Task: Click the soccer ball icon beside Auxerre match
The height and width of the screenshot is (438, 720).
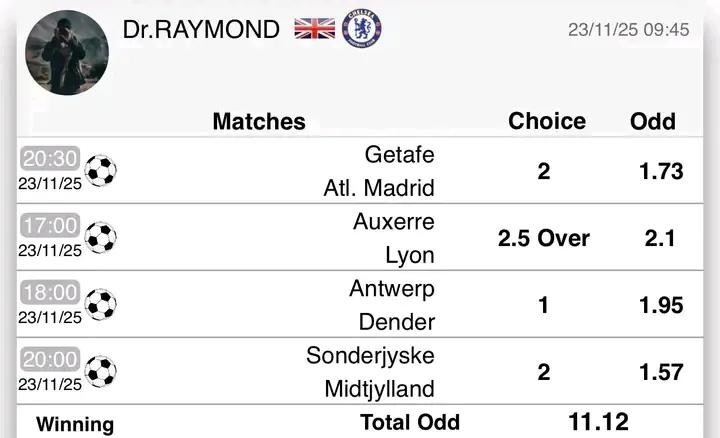Action: point(100,238)
